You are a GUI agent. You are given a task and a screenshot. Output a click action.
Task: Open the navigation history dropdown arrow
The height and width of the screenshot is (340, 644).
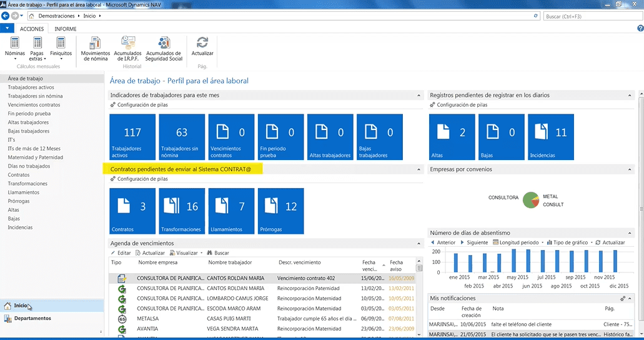(x=22, y=16)
